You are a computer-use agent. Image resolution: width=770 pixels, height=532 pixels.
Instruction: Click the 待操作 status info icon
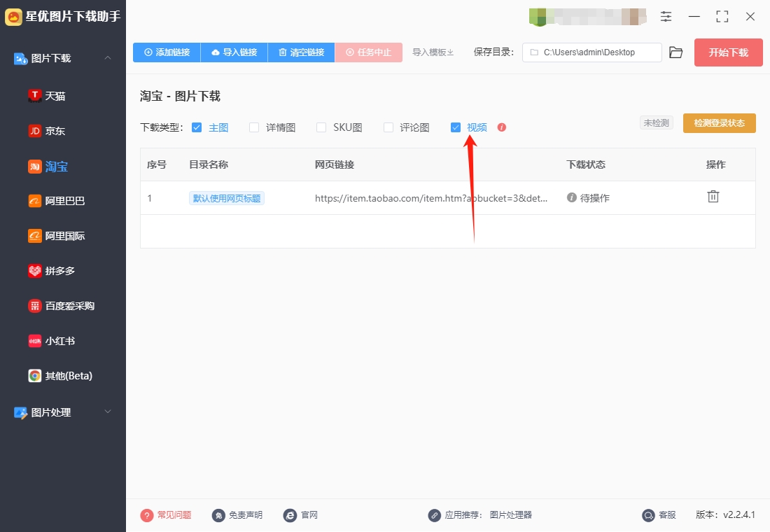click(571, 197)
